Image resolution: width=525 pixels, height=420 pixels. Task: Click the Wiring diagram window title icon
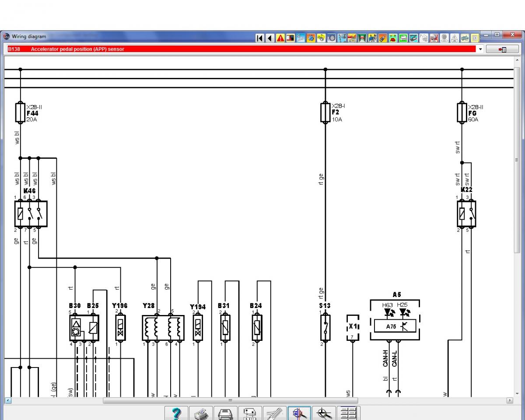point(7,36)
